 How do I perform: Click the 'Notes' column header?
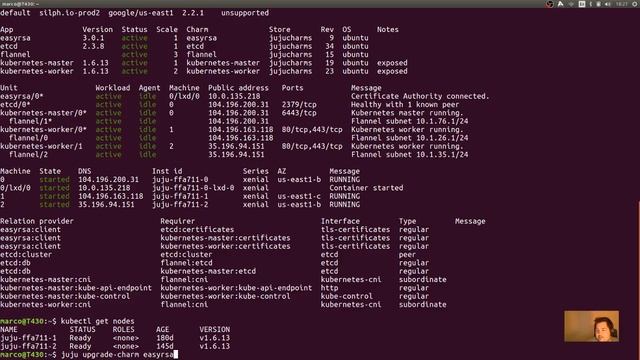click(x=387, y=29)
